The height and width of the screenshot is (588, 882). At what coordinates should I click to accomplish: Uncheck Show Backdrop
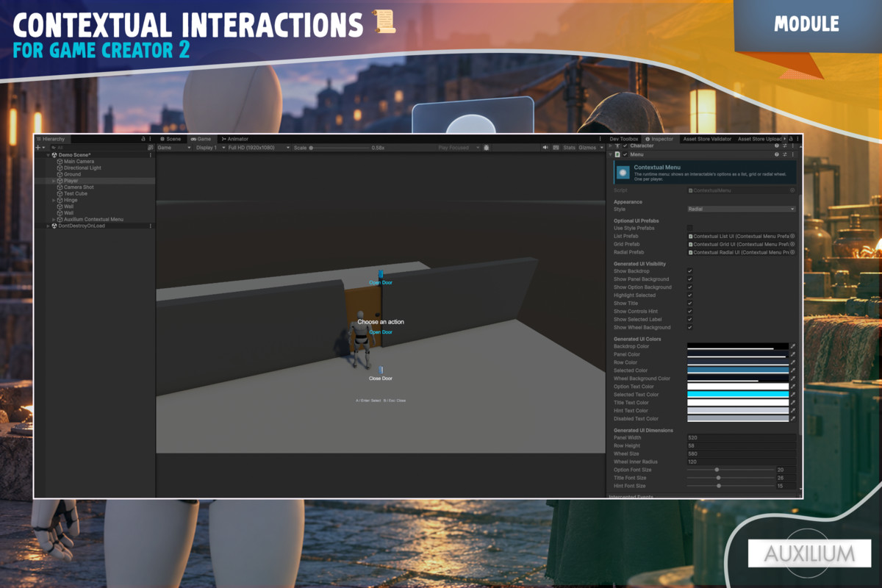click(x=689, y=271)
